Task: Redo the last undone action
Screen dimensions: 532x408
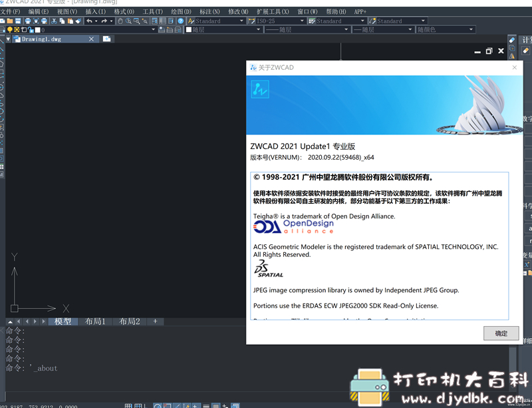Action: tap(104, 21)
